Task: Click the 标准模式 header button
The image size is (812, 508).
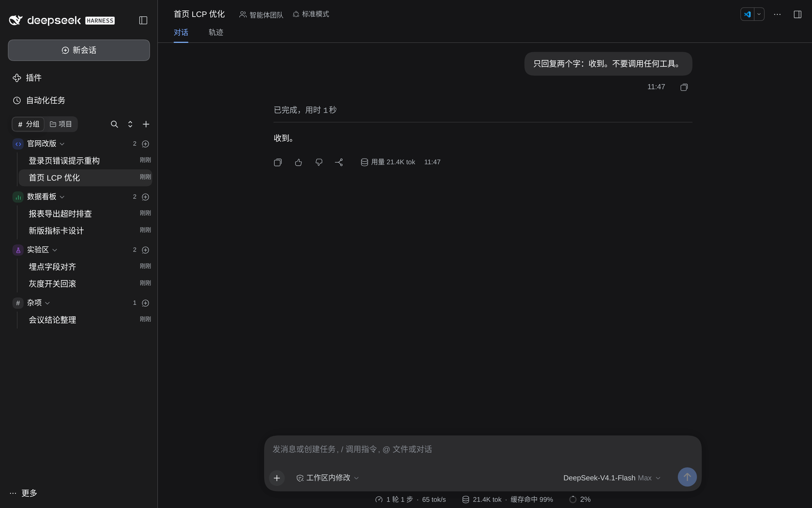Action: click(x=311, y=14)
